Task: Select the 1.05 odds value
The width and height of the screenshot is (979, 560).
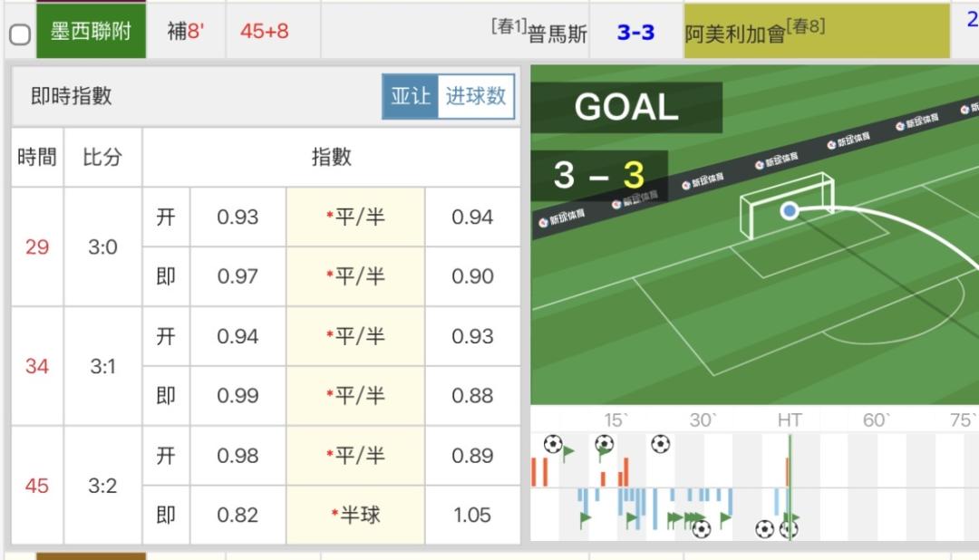Action: pos(472,515)
